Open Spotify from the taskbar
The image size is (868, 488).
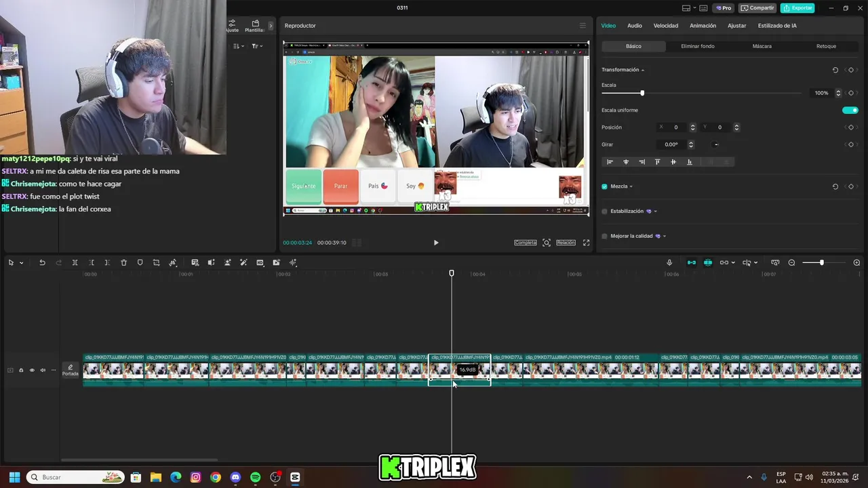click(255, 477)
